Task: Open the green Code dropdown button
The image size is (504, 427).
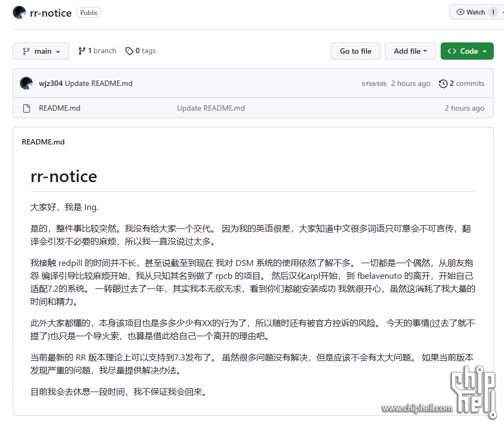Action: (467, 51)
